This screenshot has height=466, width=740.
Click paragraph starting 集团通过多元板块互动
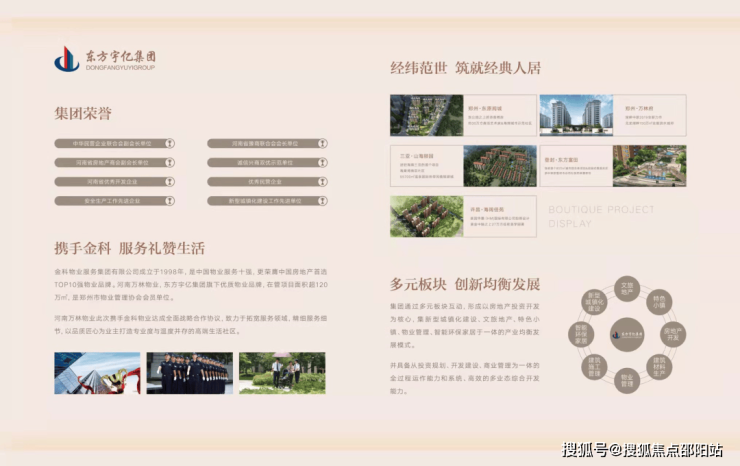[464, 326]
